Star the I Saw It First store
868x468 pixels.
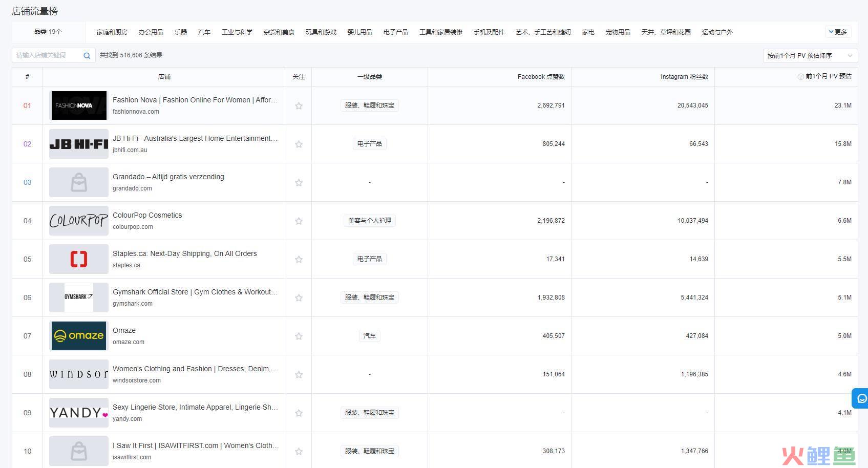tap(299, 451)
